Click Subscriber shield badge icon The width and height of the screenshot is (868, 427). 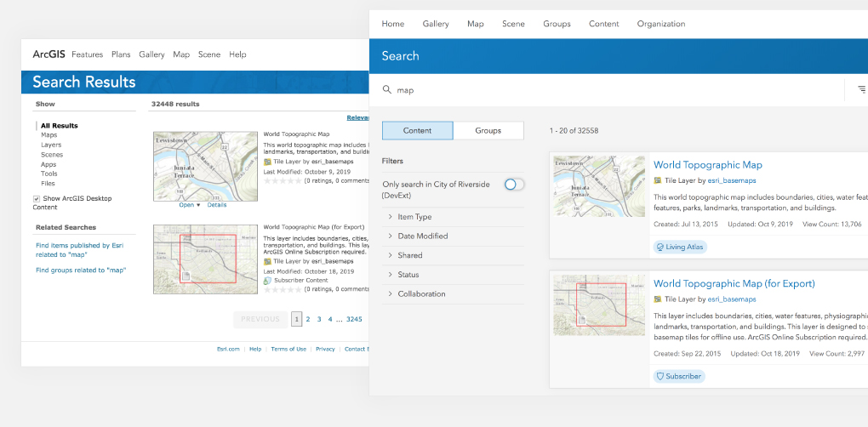[660, 376]
